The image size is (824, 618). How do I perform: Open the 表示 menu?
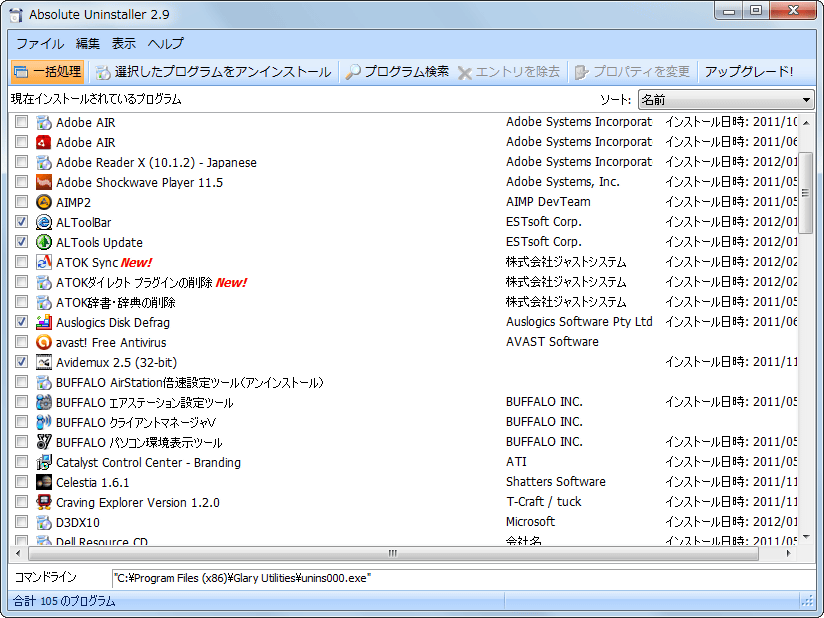[123, 44]
